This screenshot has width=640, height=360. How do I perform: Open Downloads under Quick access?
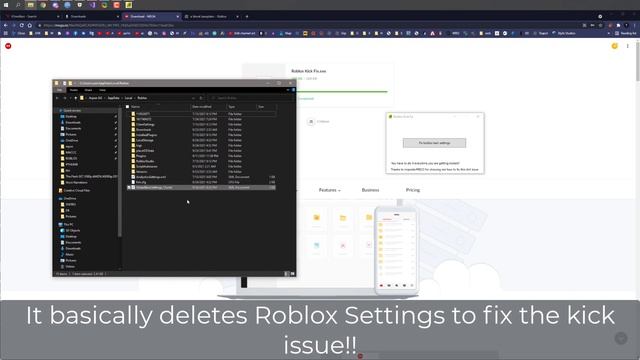pyautogui.click(x=73, y=122)
